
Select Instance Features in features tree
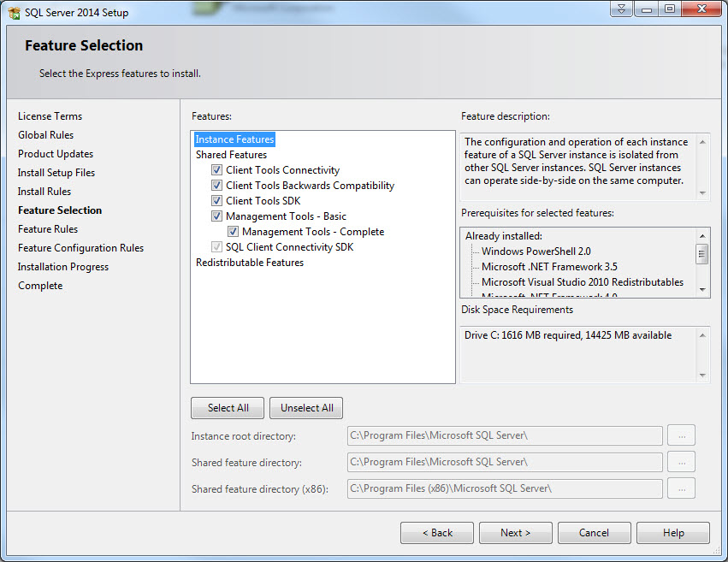pos(234,139)
